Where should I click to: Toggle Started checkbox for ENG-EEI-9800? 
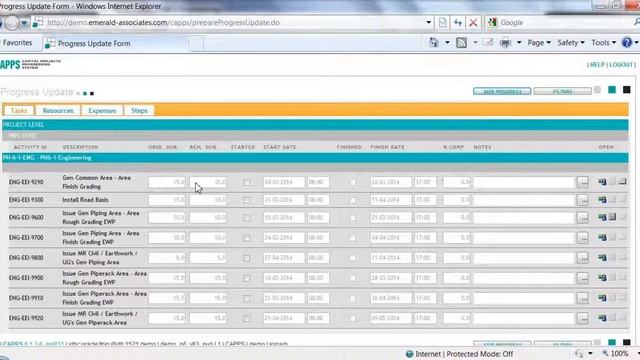247,258
